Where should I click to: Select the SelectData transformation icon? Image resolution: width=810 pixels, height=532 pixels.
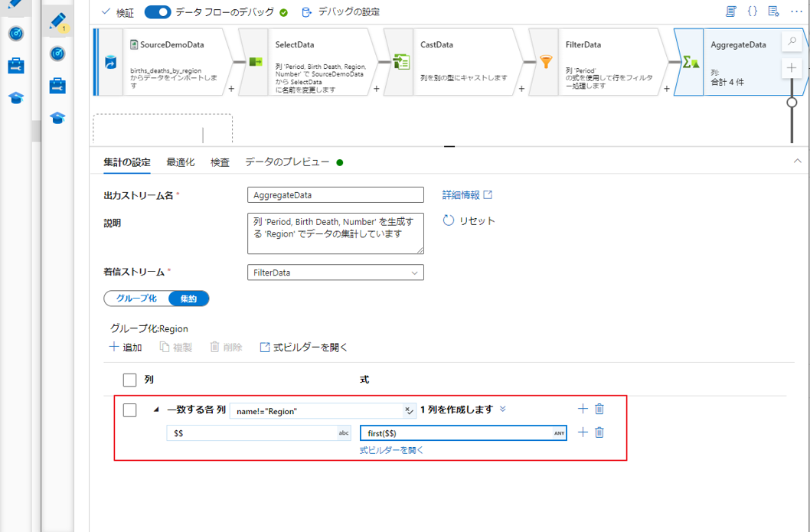[x=256, y=62]
